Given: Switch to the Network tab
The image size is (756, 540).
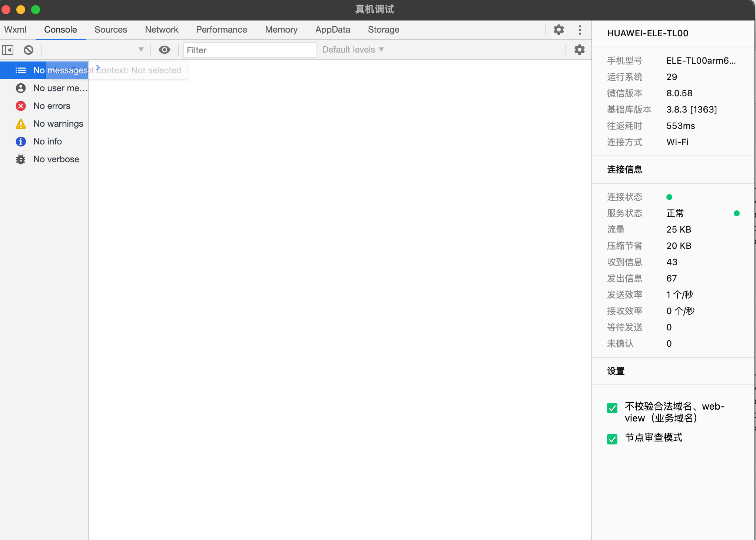Looking at the screenshot, I should (x=161, y=30).
